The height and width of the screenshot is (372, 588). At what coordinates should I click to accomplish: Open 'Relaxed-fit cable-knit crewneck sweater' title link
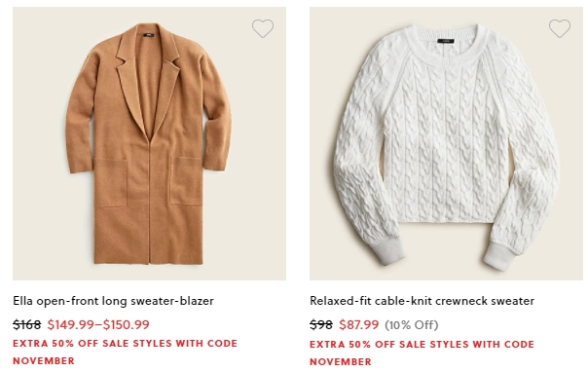coord(422,301)
